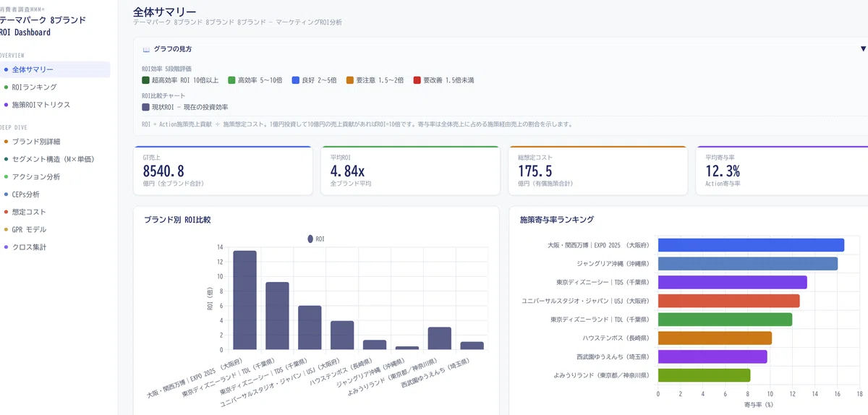Click the よみうりランド olive contribution bar
This screenshot has height=415, width=868.
pyautogui.click(x=704, y=375)
